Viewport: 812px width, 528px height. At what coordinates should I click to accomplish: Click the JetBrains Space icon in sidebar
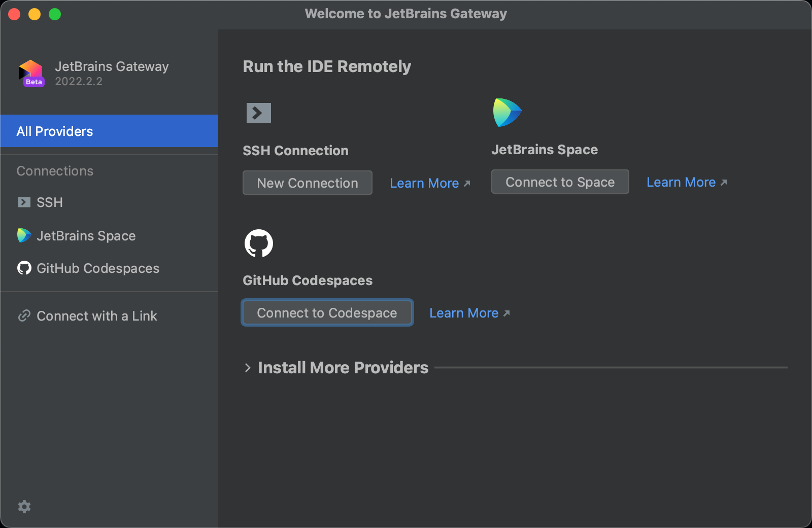point(24,235)
